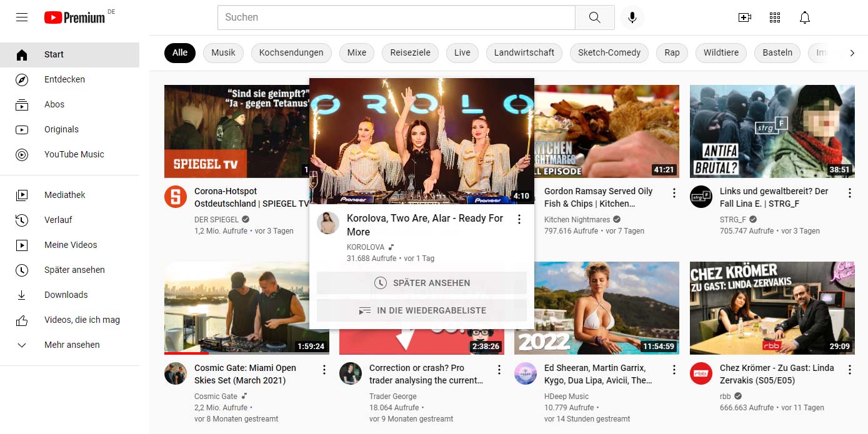Open the Kitchen Nightmares channel link

coord(577,219)
